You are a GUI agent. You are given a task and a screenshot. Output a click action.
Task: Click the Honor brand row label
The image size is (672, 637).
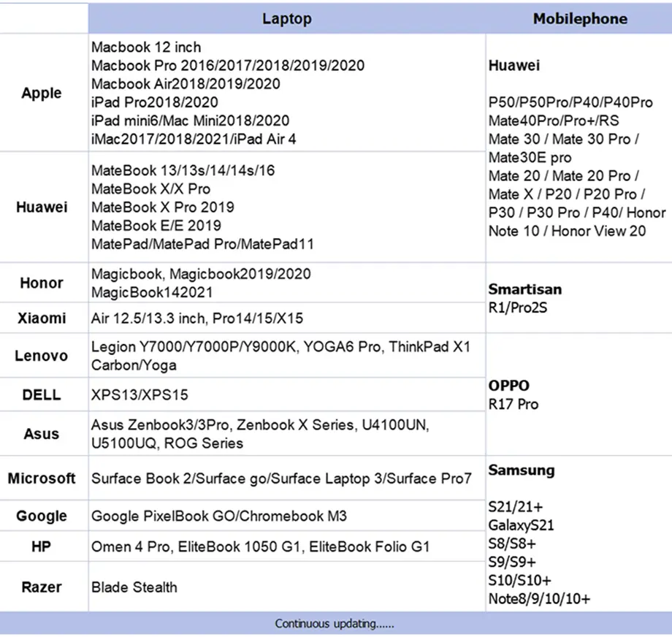[42, 283]
